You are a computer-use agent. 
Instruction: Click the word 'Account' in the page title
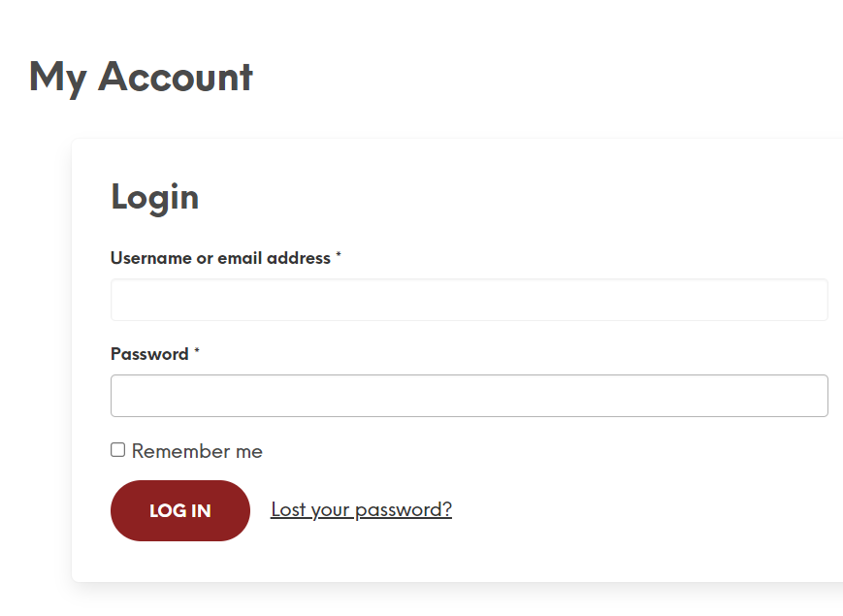(176, 77)
